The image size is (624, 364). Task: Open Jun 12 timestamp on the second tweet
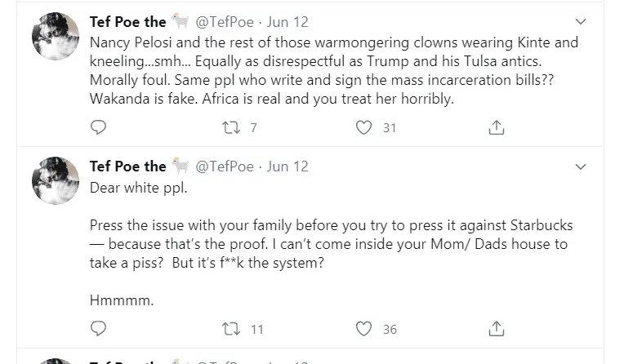[x=287, y=166]
